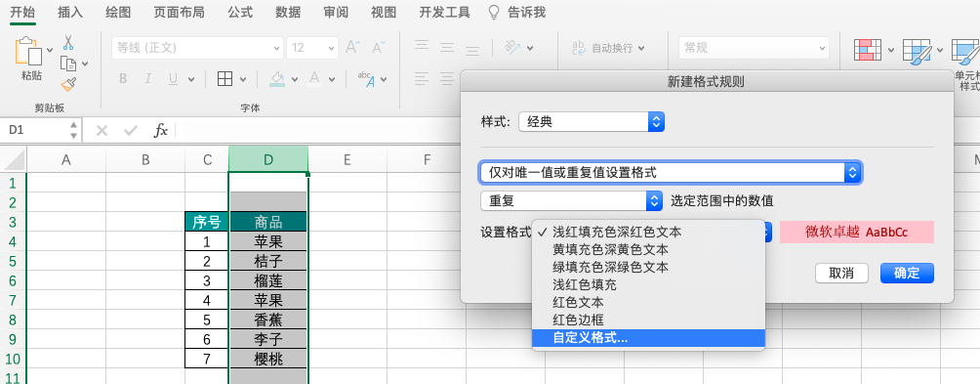Select column D header
The image size is (980, 384).
[268, 160]
